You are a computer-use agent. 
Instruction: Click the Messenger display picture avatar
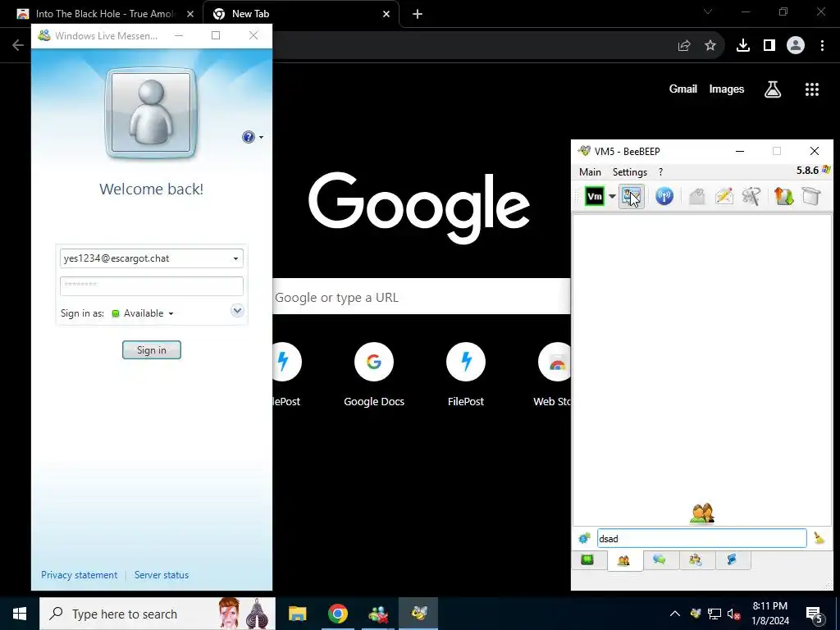151,113
